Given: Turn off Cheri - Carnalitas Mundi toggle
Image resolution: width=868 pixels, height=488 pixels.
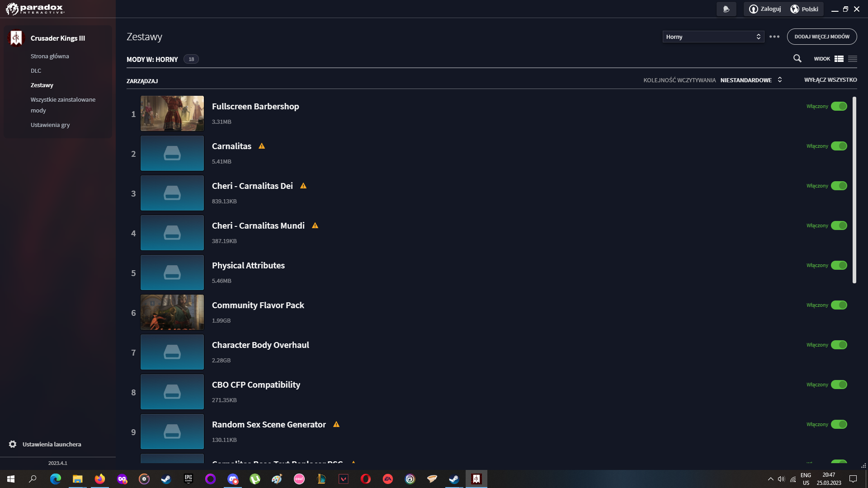Looking at the screenshot, I should pyautogui.click(x=839, y=225).
